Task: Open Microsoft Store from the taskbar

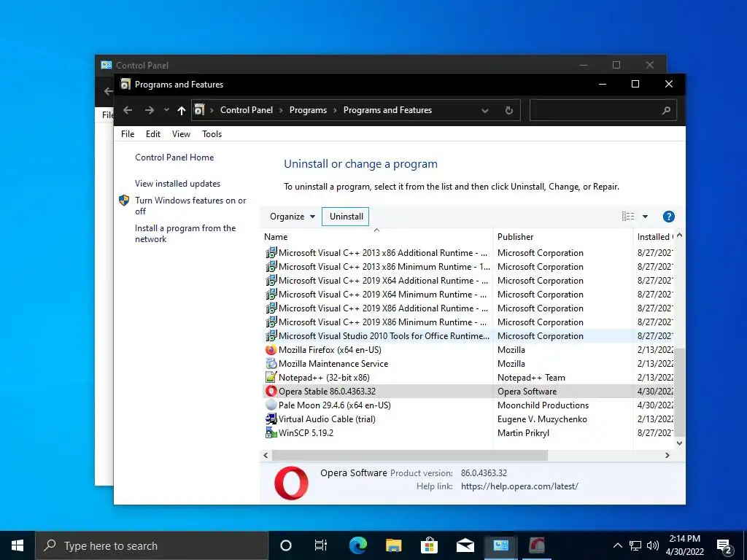Action: pyautogui.click(x=429, y=545)
